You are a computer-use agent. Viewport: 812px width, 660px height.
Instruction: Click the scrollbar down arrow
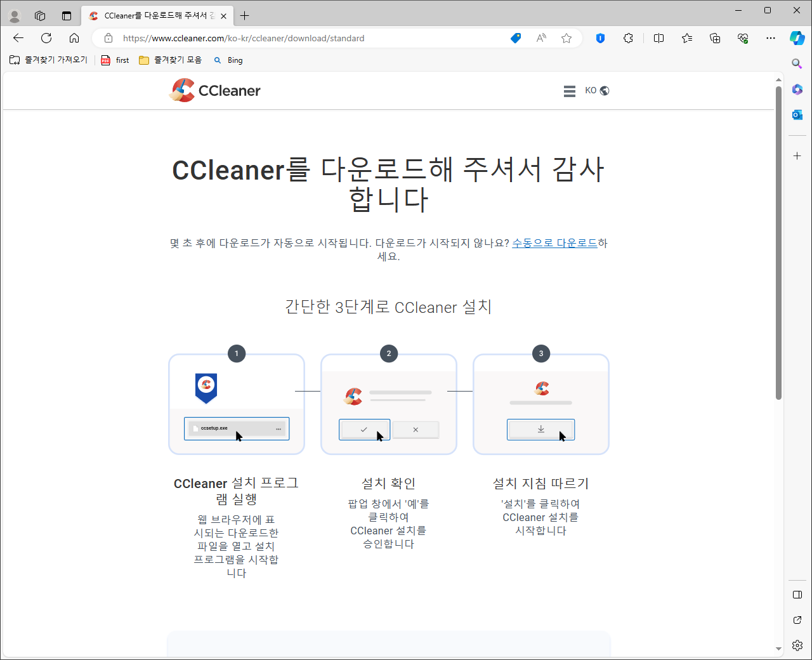(778, 649)
